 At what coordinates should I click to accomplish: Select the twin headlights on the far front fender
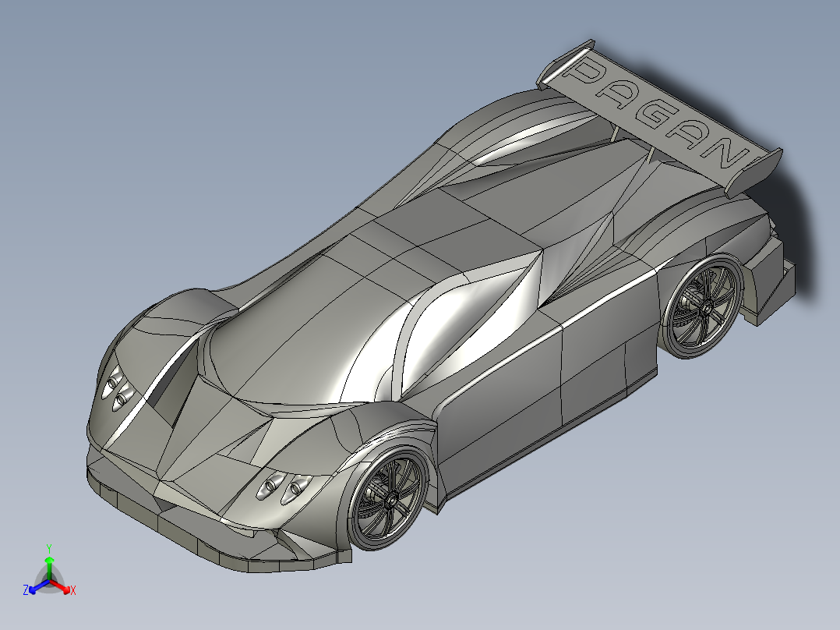click(x=119, y=389)
